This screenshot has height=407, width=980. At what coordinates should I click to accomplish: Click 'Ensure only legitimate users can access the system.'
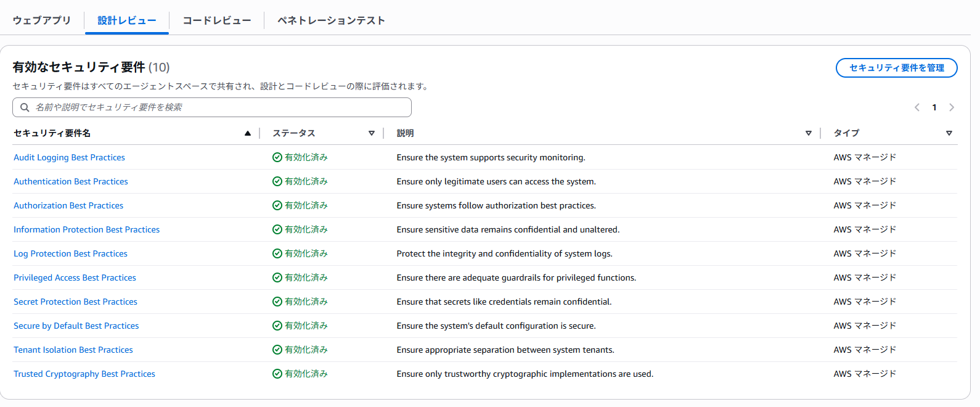pyautogui.click(x=496, y=181)
